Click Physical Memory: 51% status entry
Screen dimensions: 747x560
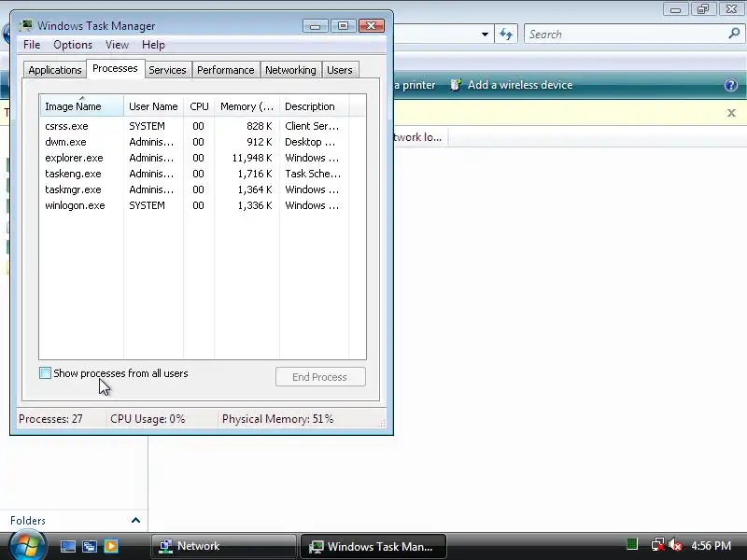tap(277, 419)
